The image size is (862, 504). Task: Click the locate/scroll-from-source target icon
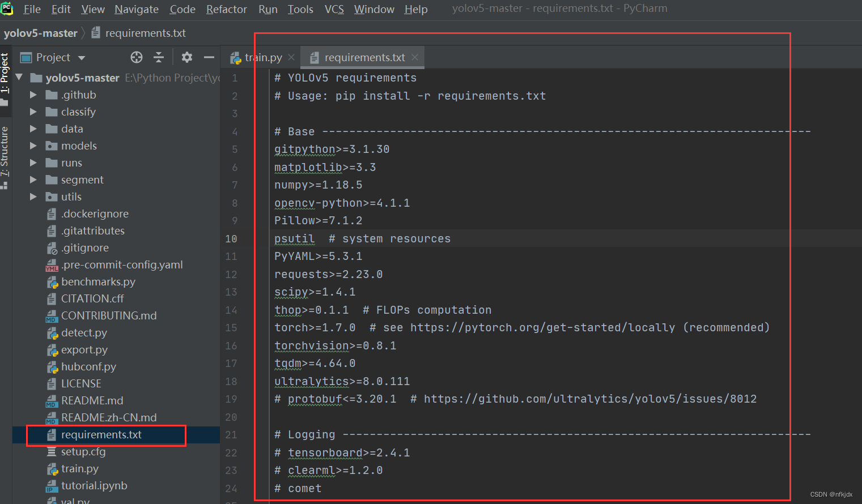coord(137,57)
